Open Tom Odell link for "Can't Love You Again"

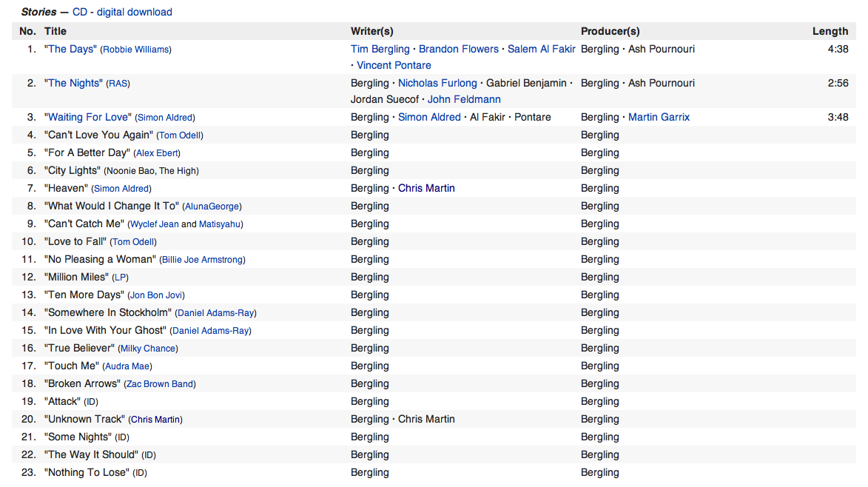pos(180,135)
